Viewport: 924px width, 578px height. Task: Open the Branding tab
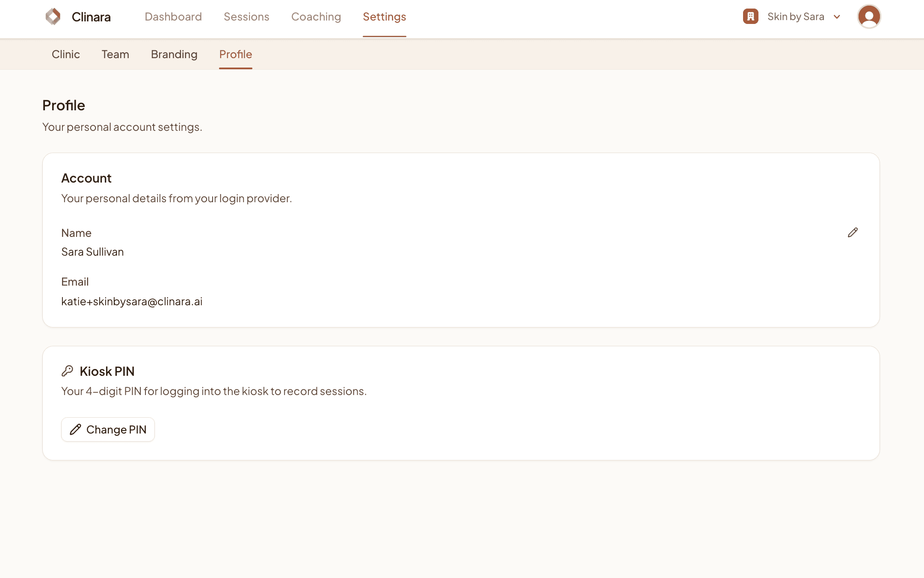[174, 54]
